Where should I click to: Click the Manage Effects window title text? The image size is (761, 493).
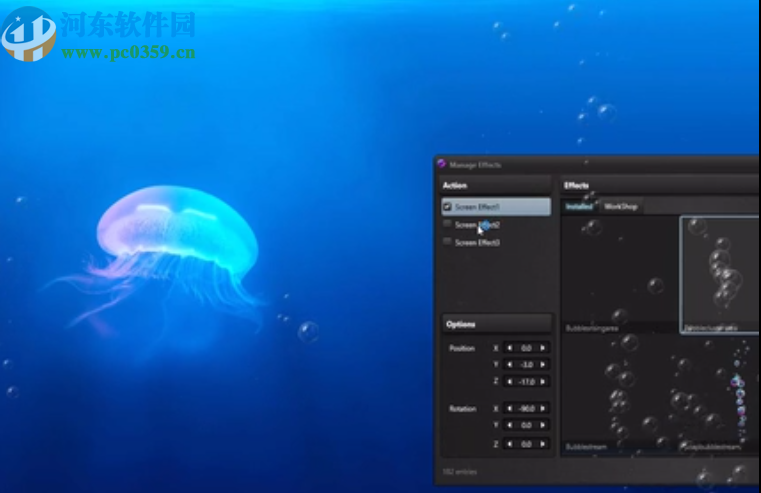(x=475, y=165)
